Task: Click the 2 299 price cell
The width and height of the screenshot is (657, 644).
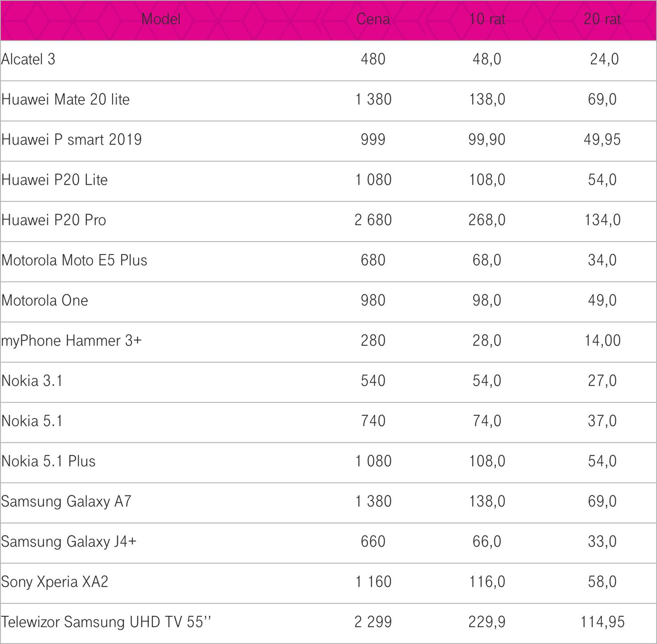Action: (x=373, y=622)
